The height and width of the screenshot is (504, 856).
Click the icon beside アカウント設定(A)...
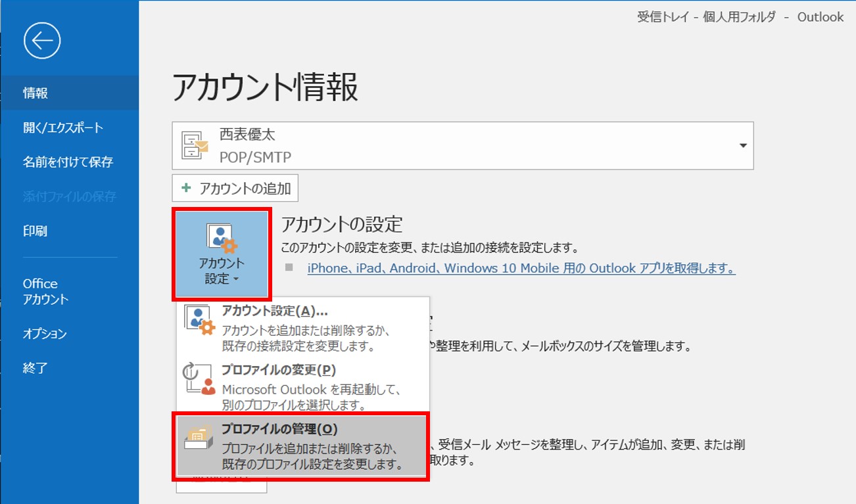click(199, 320)
